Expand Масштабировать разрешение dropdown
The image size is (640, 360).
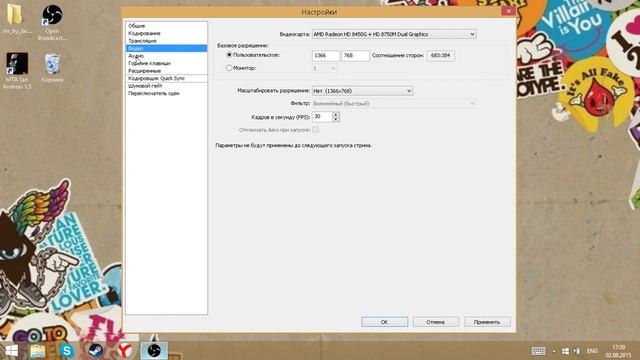[x=362, y=91]
